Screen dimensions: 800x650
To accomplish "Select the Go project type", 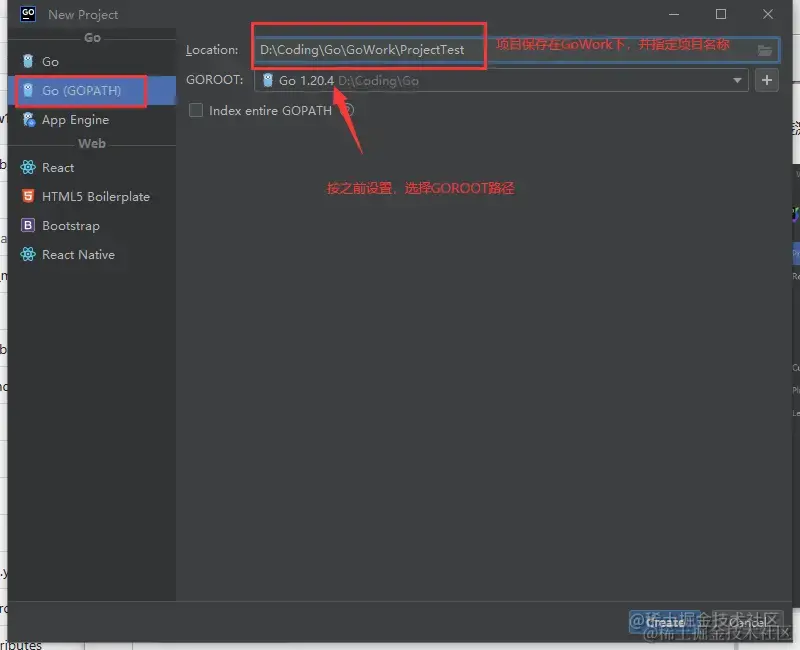I will [92, 61].
